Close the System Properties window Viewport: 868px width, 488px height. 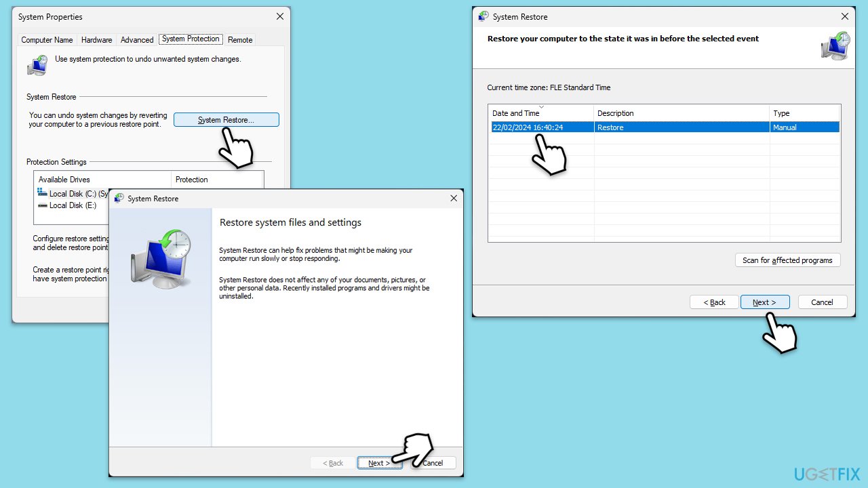click(280, 16)
